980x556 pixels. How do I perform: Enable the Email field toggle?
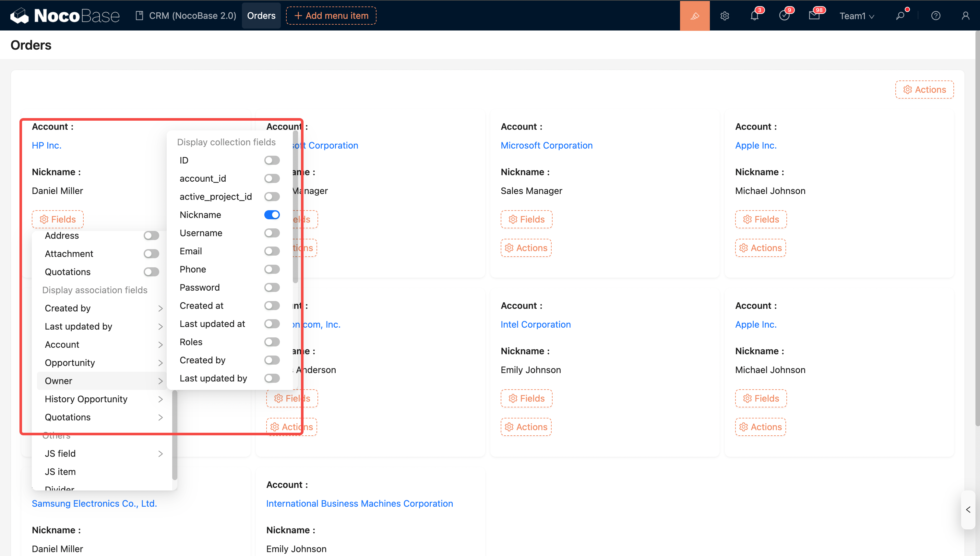272,251
